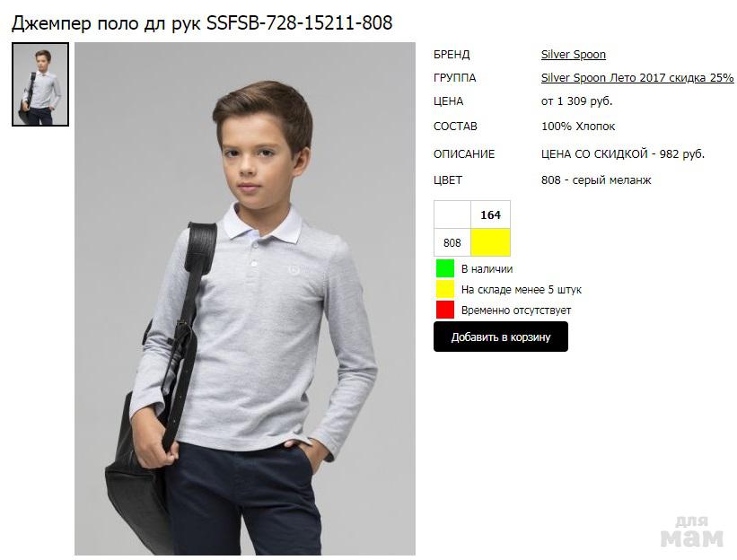This screenshot has height=560, width=737.
Task: Click the empty top-left size table cell
Action: (x=452, y=215)
